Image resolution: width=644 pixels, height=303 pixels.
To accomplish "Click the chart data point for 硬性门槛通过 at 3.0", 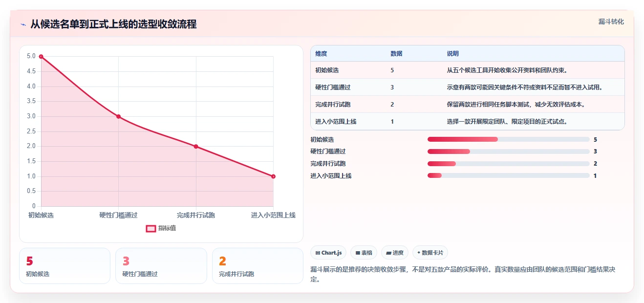I will (118, 116).
